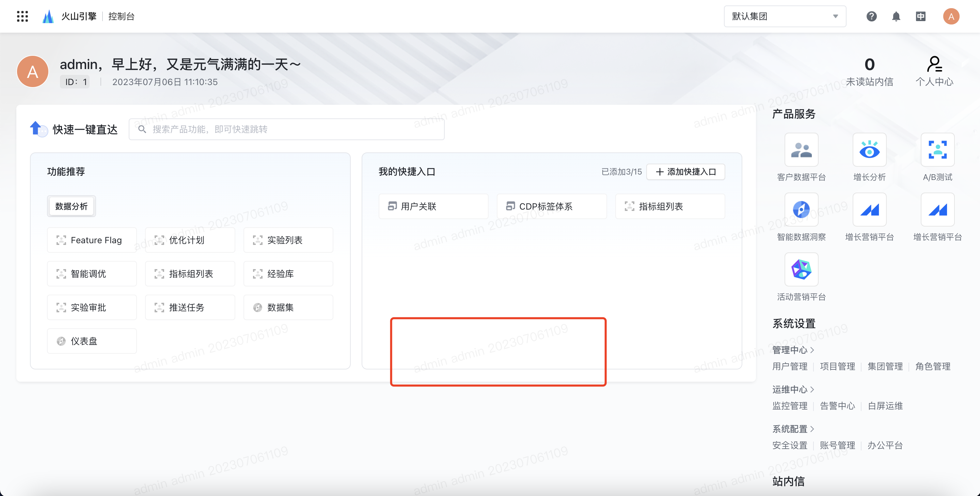Open the 增长分析 eye icon
Viewport: 980px width, 496px height.
(869, 150)
